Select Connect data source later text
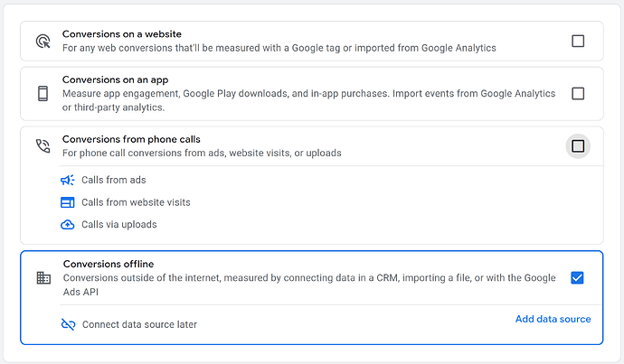The image size is (624, 364). 139,324
